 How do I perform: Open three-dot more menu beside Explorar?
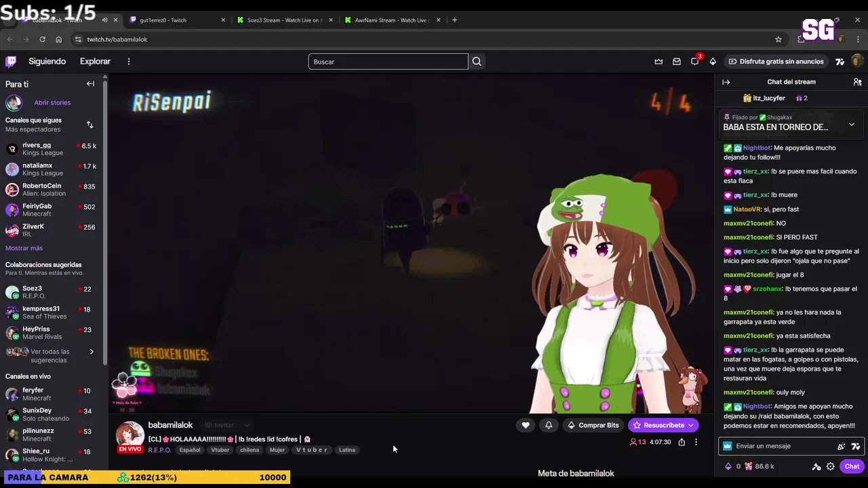pos(128,62)
